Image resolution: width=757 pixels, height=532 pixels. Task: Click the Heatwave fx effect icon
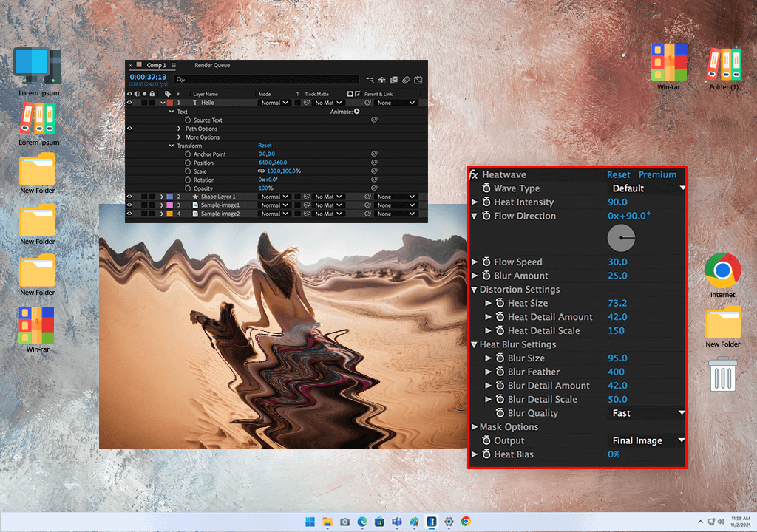(474, 175)
